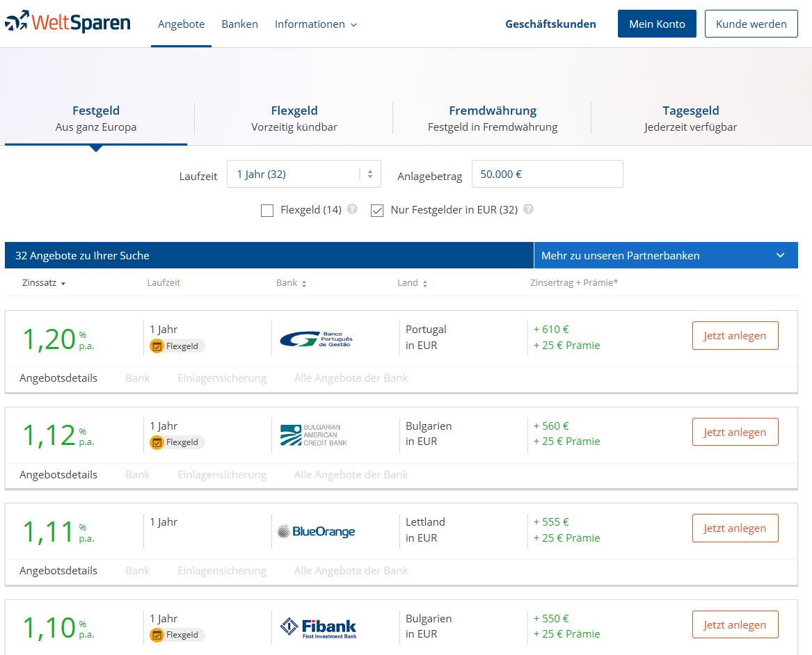Enable the Flexgeld (14) checkbox
The height and width of the screenshot is (655, 812).
click(x=267, y=211)
